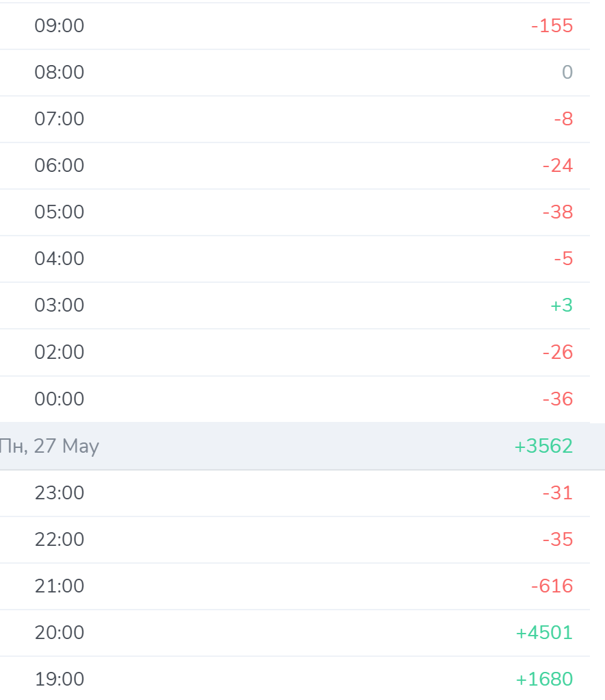Open the 02:00 hourly entry

[295, 352]
